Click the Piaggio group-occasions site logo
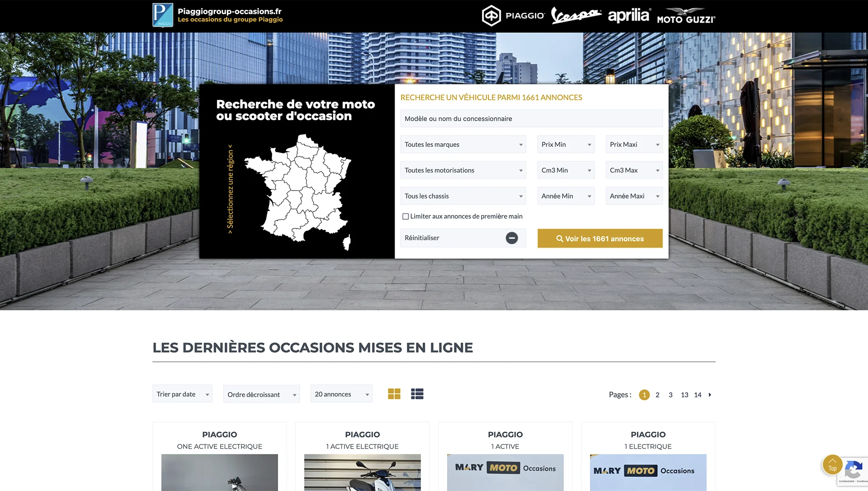868x491 pixels. (163, 15)
